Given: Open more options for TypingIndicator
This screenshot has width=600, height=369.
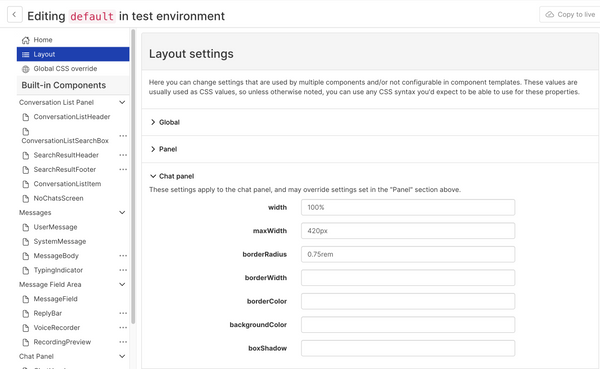Looking at the screenshot, I should (123, 270).
